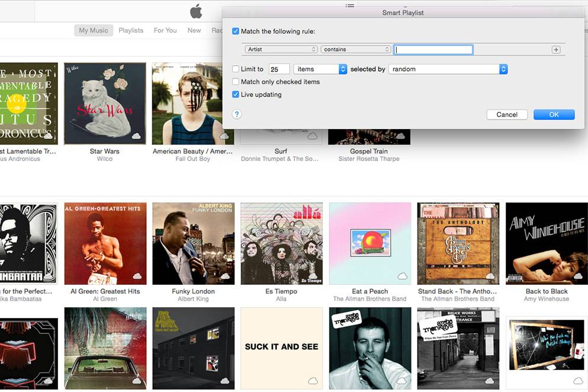Click cloud icon on Eat a Peach album

point(403,276)
